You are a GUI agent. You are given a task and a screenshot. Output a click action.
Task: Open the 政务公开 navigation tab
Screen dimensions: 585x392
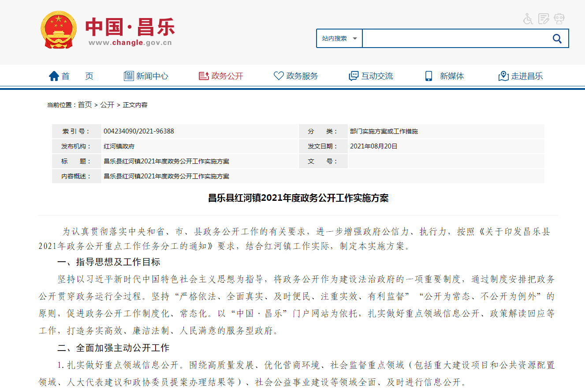[227, 76]
